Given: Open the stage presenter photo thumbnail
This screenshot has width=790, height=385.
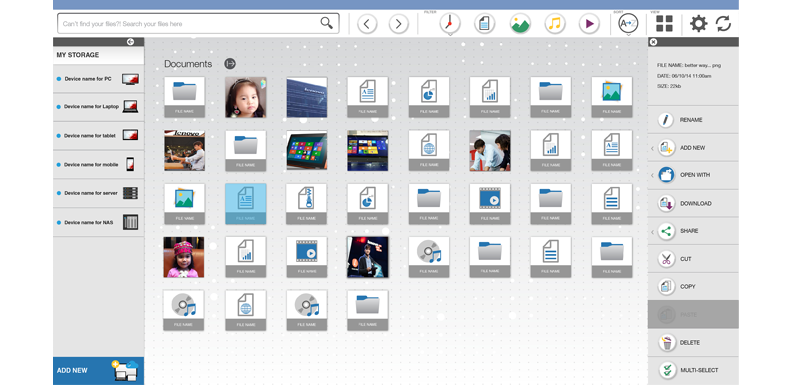Looking at the screenshot, I should [368, 257].
